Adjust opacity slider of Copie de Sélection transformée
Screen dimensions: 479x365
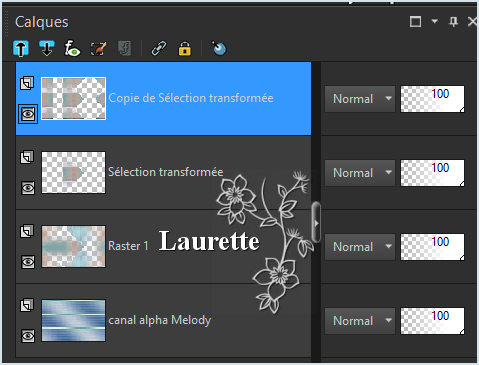tap(432, 99)
